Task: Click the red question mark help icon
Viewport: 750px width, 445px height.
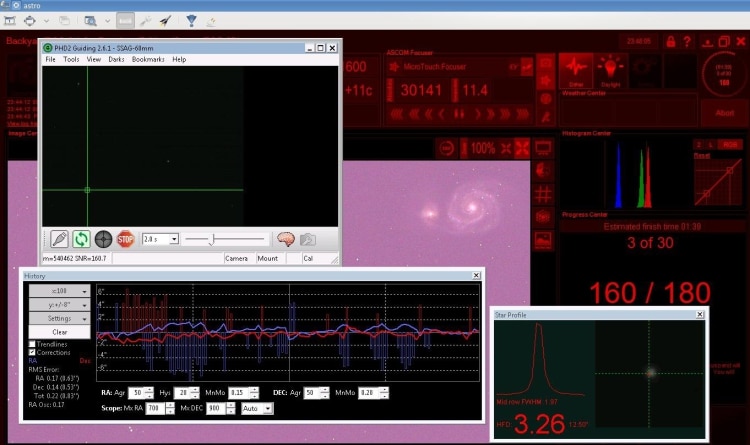Action: coord(687,42)
